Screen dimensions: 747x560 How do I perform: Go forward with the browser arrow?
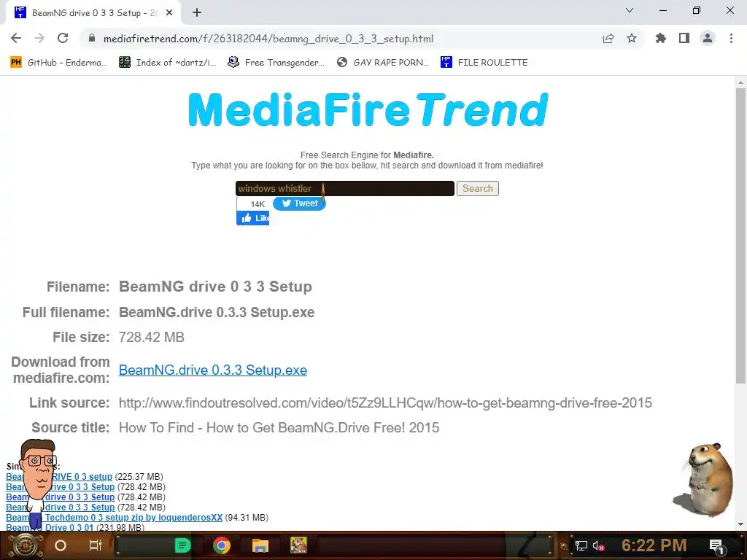[39, 38]
